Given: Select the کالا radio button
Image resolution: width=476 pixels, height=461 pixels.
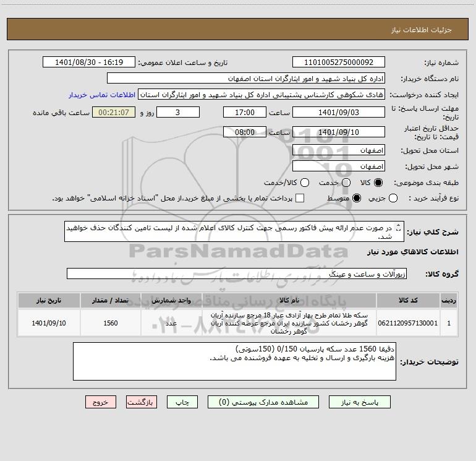Looking at the screenshot, I should [x=378, y=183].
